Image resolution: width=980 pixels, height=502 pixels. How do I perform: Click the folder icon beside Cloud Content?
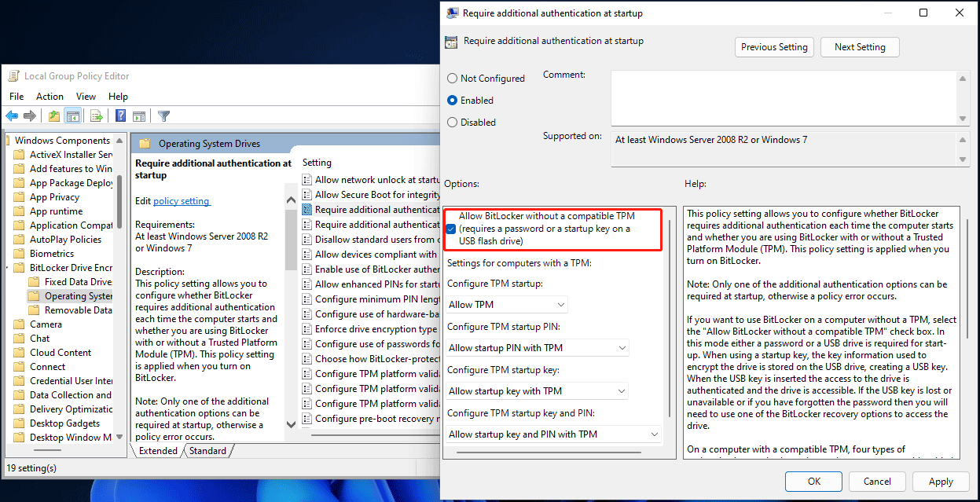[x=20, y=353]
